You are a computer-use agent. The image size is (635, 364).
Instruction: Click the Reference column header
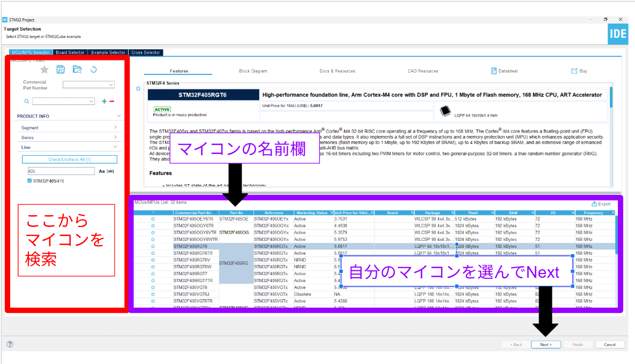274,213
